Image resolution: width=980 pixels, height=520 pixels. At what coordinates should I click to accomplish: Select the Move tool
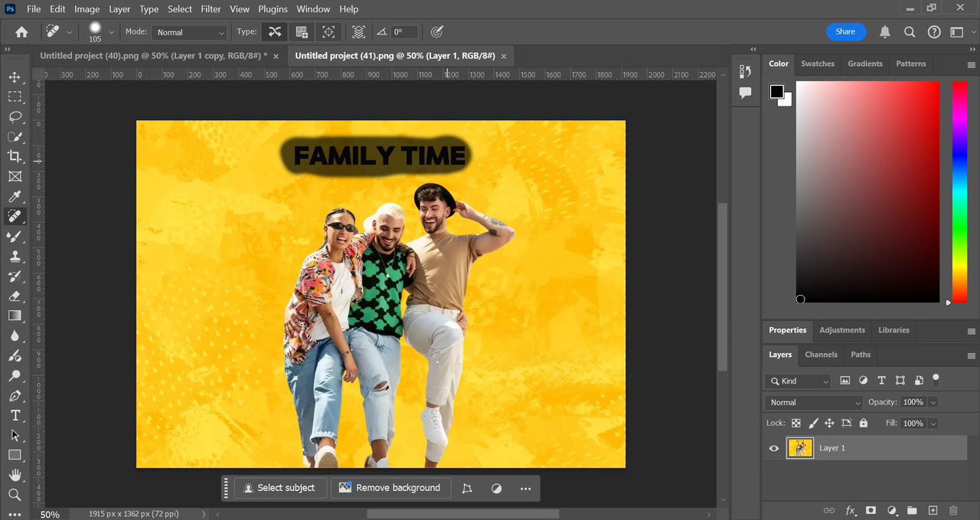pyautogui.click(x=15, y=77)
